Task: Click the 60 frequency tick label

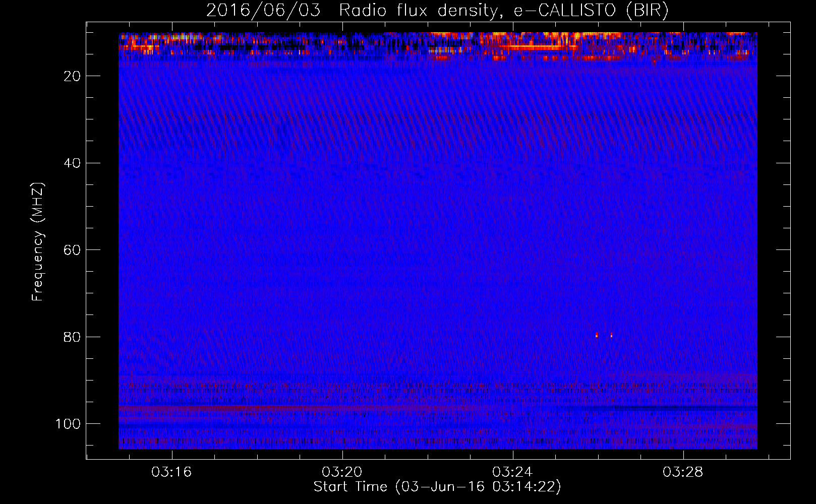Action: click(72, 250)
